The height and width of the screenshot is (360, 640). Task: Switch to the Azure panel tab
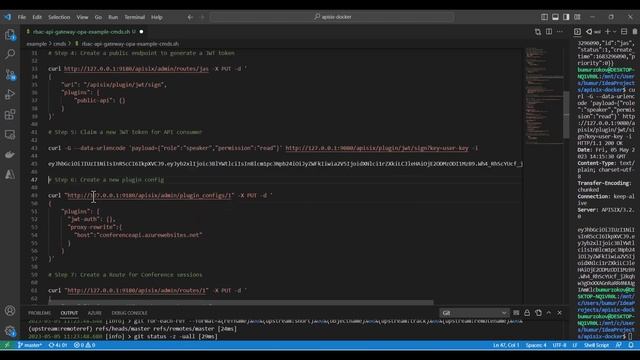(x=95, y=313)
